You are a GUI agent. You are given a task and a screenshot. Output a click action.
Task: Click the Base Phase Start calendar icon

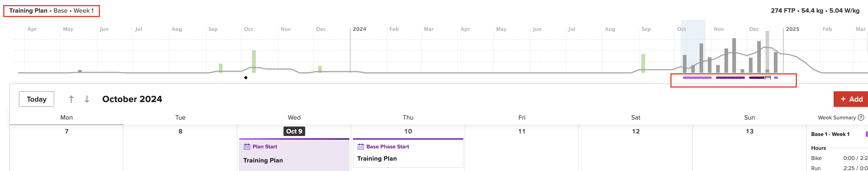pos(361,147)
